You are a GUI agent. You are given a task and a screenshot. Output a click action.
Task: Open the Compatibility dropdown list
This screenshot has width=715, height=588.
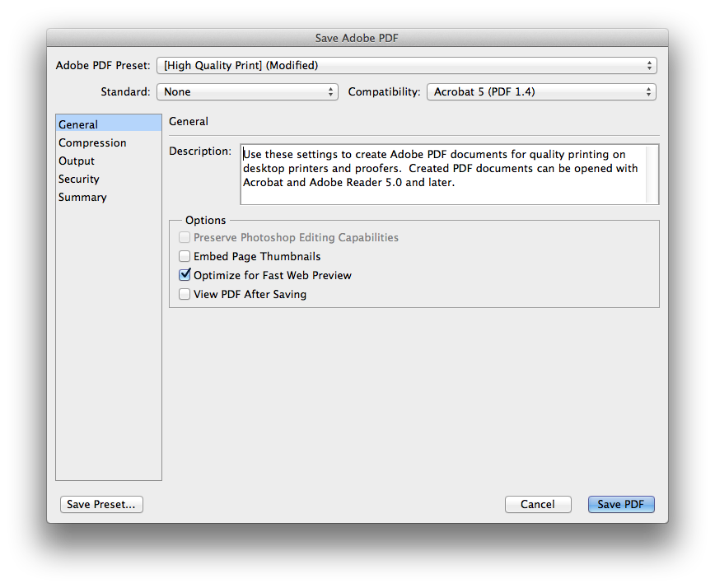(x=540, y=91)
